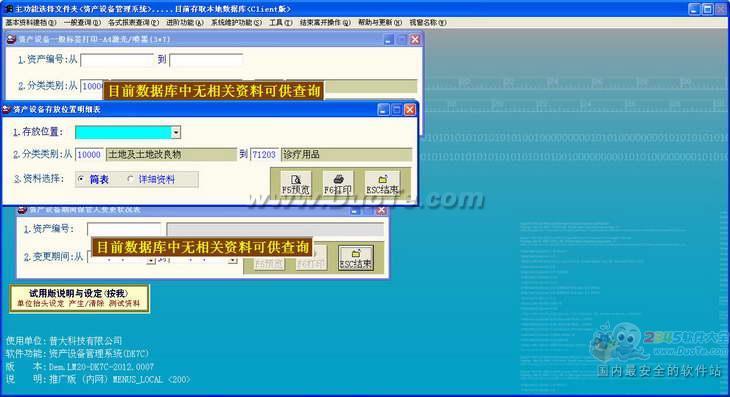
Task: Click the F5预览 preview button
Action: coord(296,184)
